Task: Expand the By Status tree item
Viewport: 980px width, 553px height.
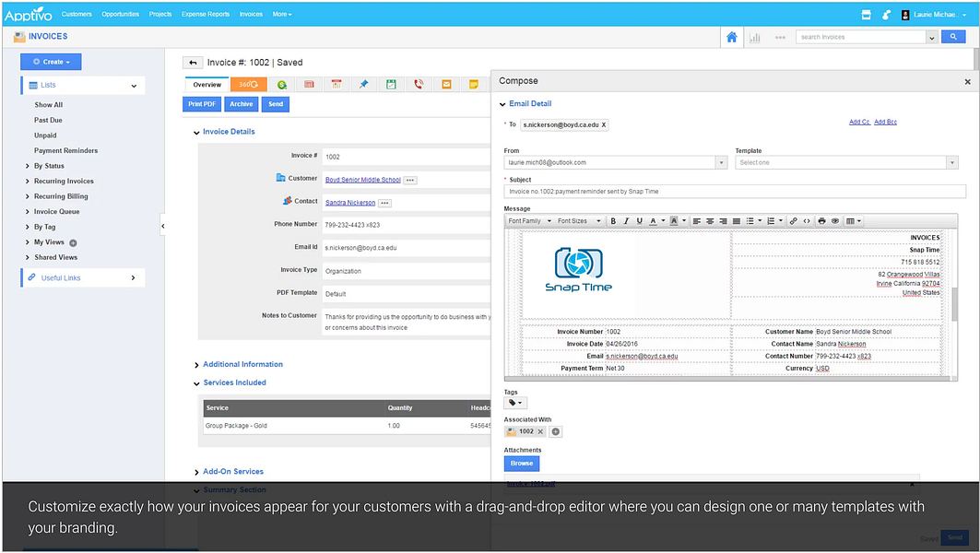Action: click(28, 166)
